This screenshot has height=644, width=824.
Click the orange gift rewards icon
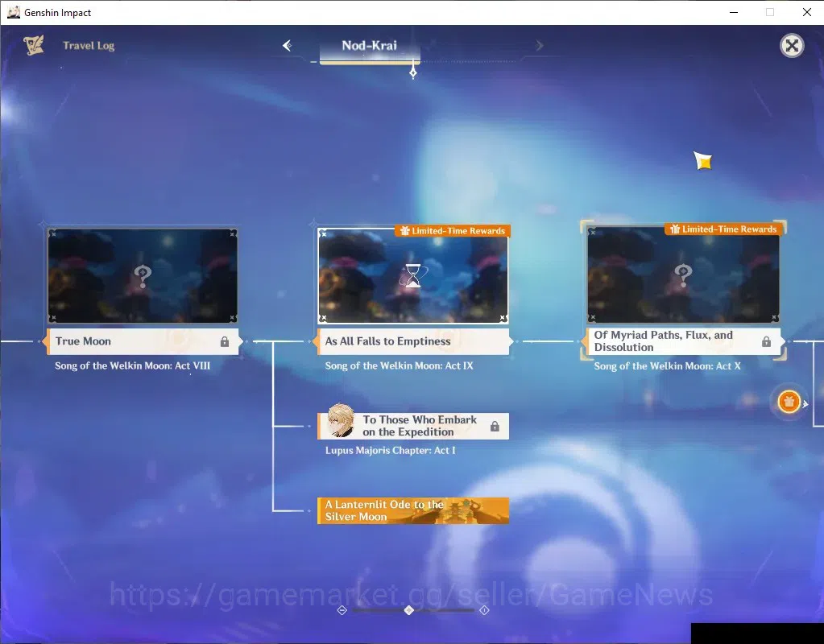[789, 402]
